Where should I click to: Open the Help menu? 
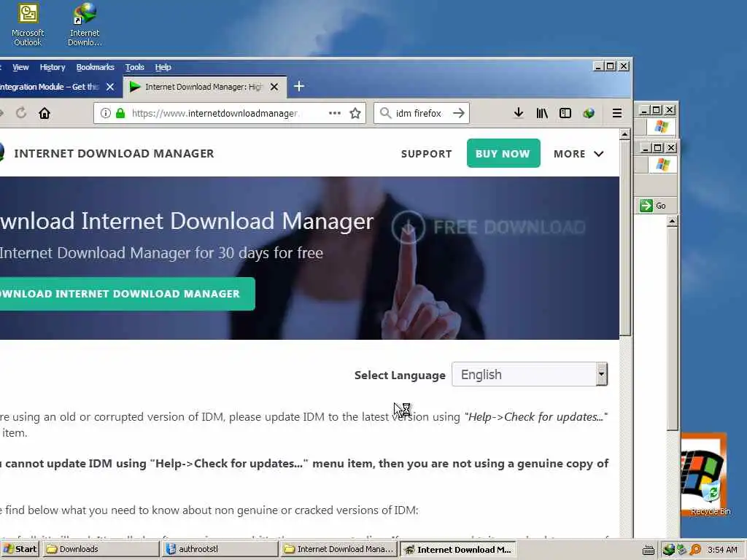point(163,67)
